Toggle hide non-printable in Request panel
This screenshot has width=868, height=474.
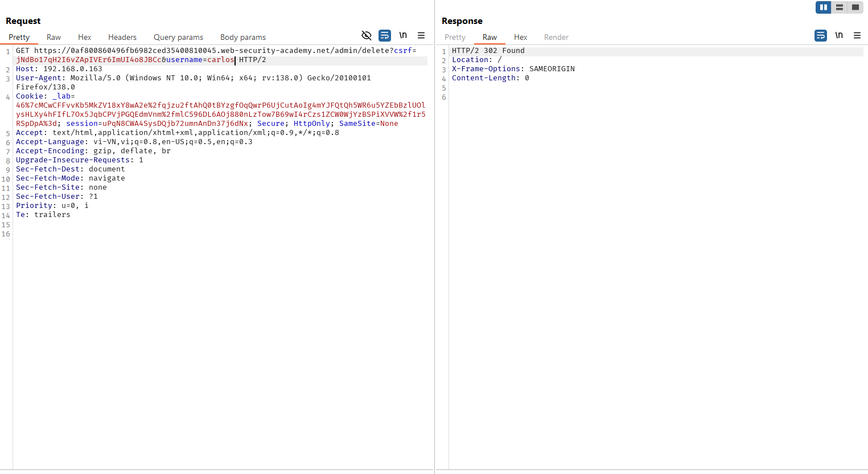[x=367, y=35]
